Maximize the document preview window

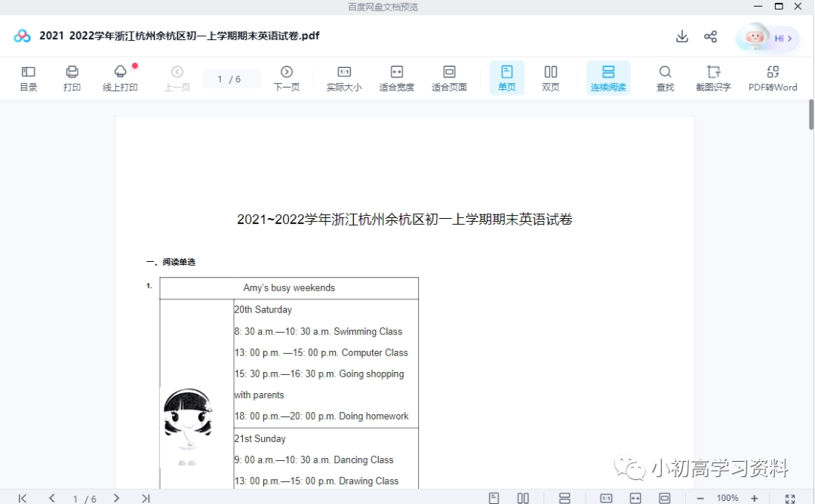pyautogui.click(x=779, y=6)
